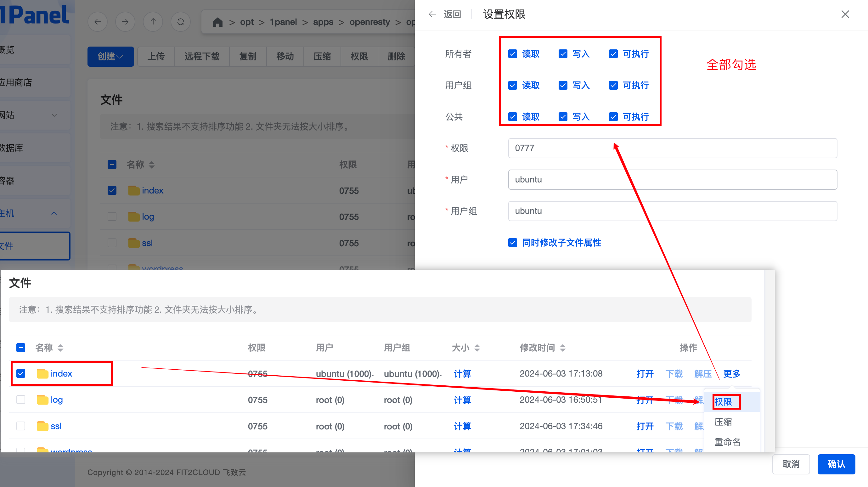The width and height of the screenshot is (868, 487).
Task: Click 下载 link for index row
Action: (674, 374)
